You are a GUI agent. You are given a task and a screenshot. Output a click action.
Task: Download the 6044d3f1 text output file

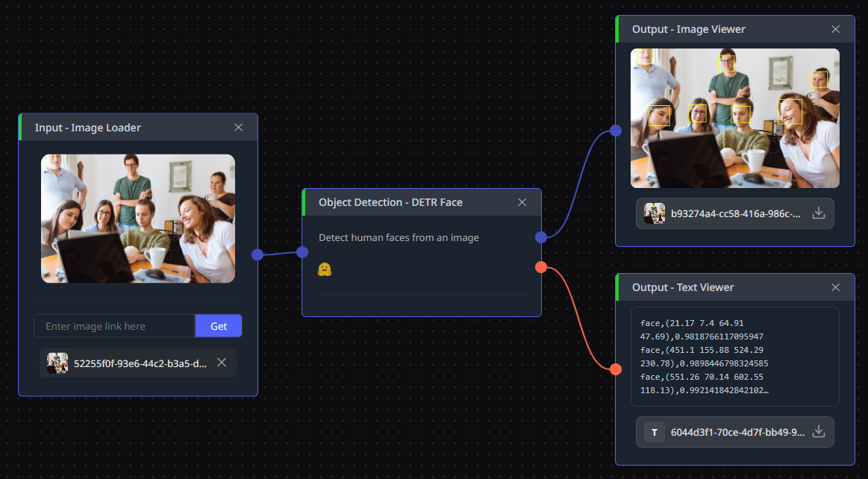tap(818, 432)
